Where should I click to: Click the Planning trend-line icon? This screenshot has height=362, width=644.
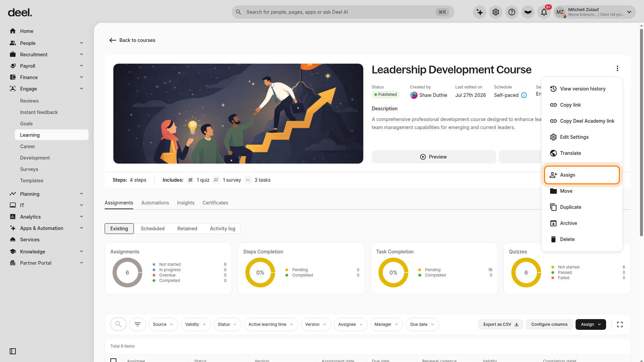tap(13, 194)
